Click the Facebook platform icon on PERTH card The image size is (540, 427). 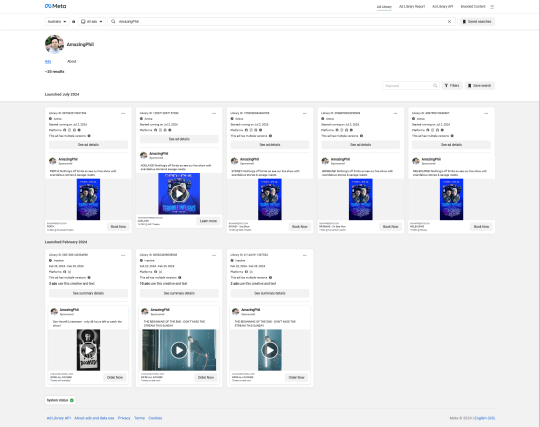click(x=64, y=130)
